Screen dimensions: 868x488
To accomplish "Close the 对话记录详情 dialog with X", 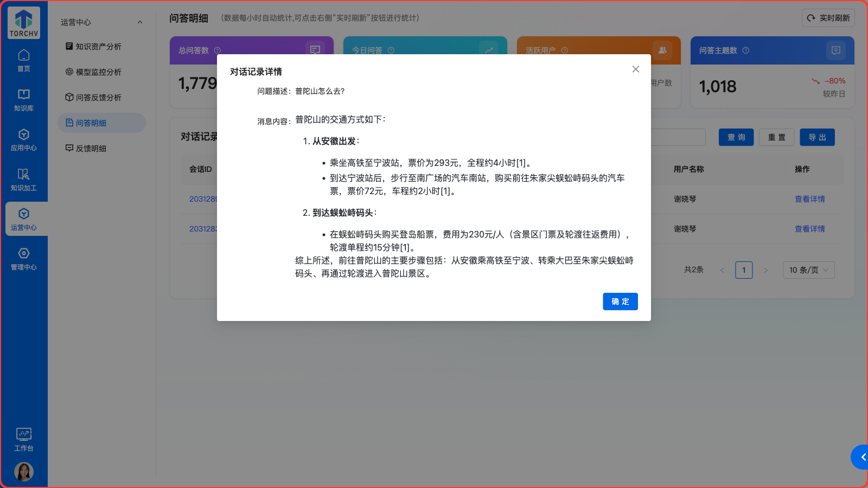I will click(x=636, y=69).
